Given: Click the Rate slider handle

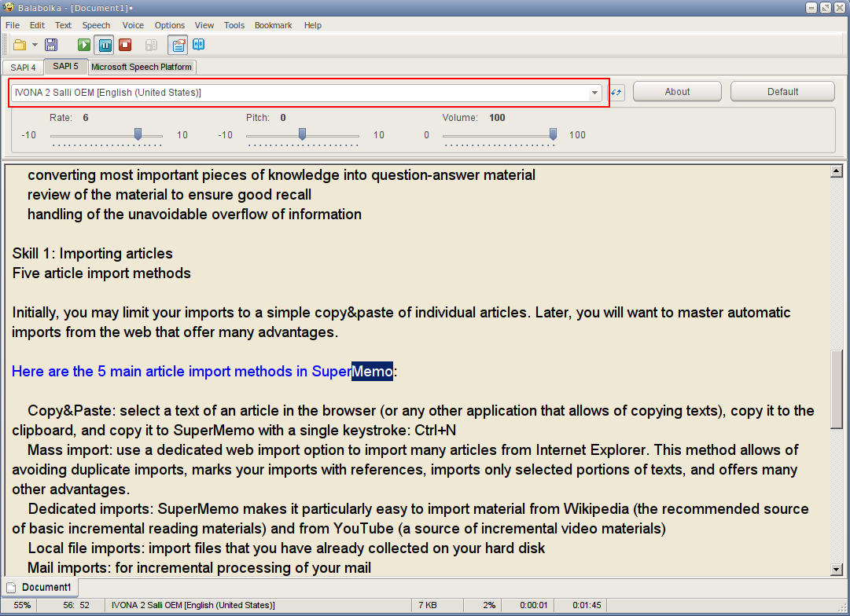Looking at the screenshot, I should click(138, 134).
